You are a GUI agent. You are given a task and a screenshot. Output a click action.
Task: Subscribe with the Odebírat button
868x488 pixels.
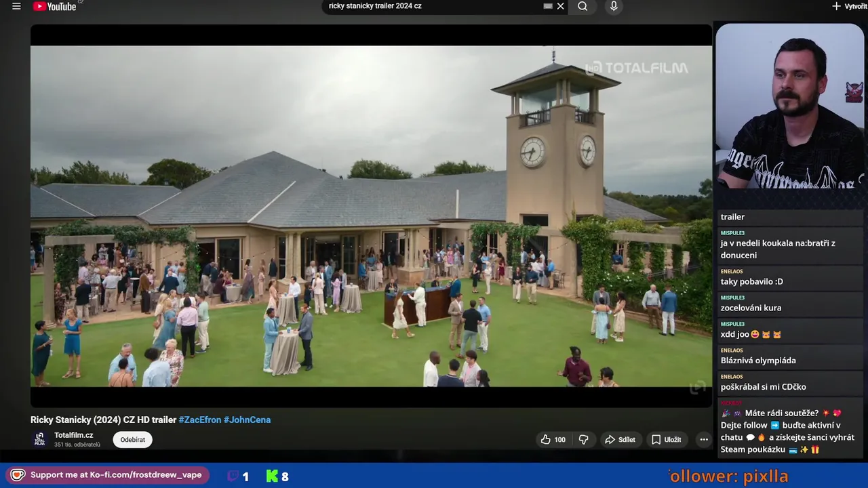(133, 440)
